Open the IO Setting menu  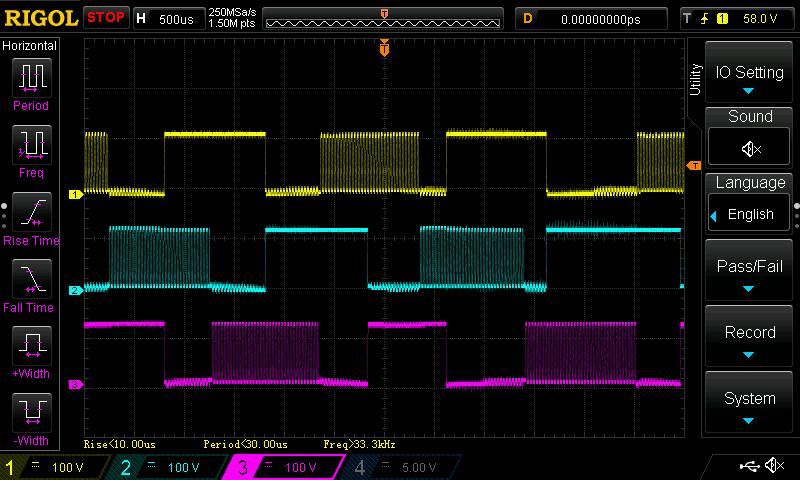point(749,73)
